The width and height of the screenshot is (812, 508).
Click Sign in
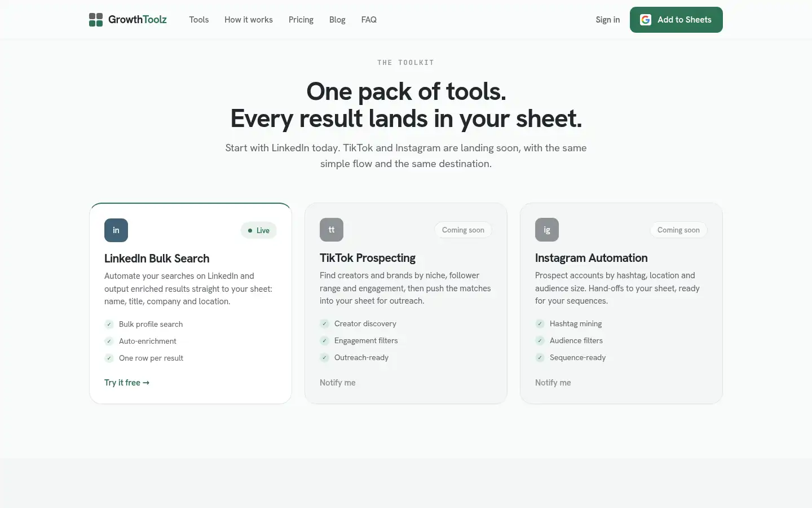(x=608, y=20)
